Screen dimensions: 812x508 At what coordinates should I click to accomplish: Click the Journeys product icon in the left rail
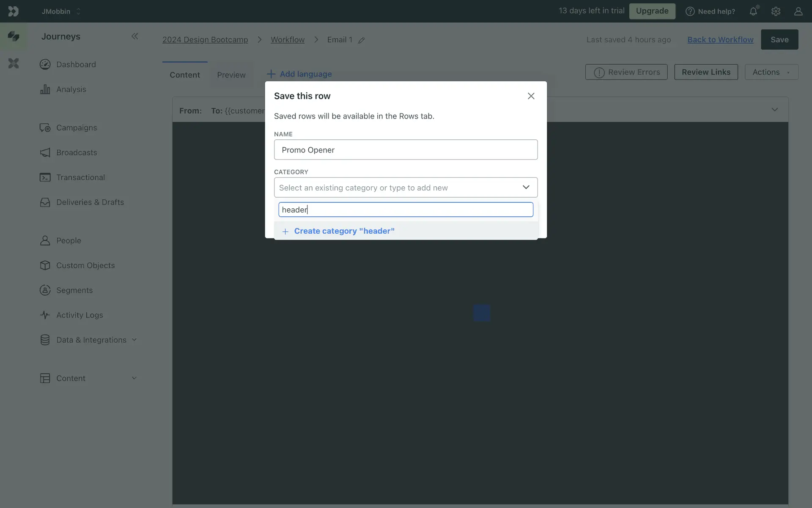[14, 36]
